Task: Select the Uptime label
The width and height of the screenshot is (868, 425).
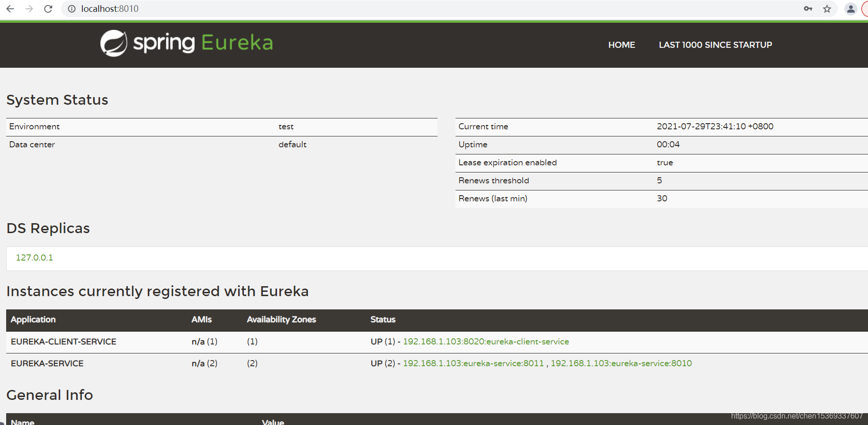Action: (x=473, y=145)
